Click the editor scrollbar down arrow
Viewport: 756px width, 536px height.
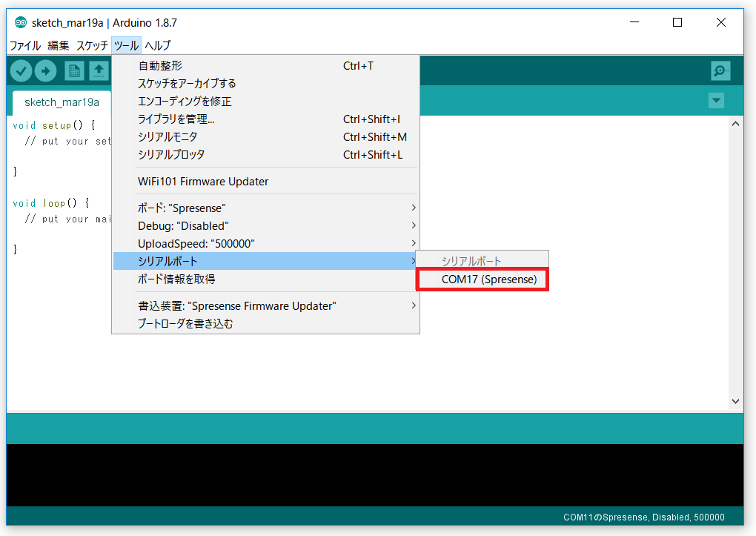(x=735, y=401)
